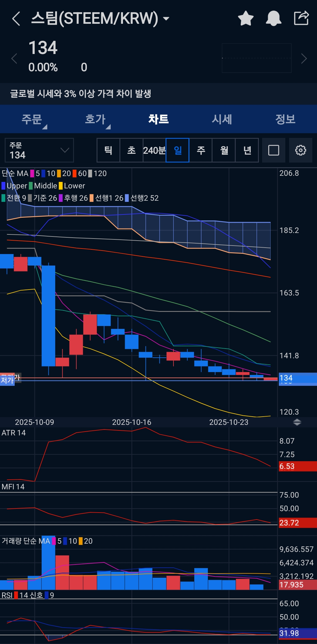Select the 초 chart interval
This screenshot has width=317, height=644.
point(131,150)
